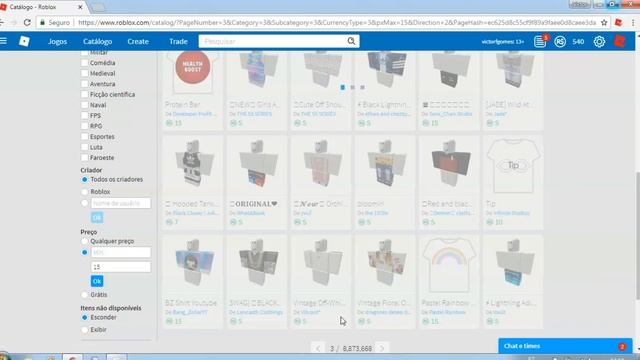
Task: Check the FPS genre checkbox
Action: pos(84,116)
